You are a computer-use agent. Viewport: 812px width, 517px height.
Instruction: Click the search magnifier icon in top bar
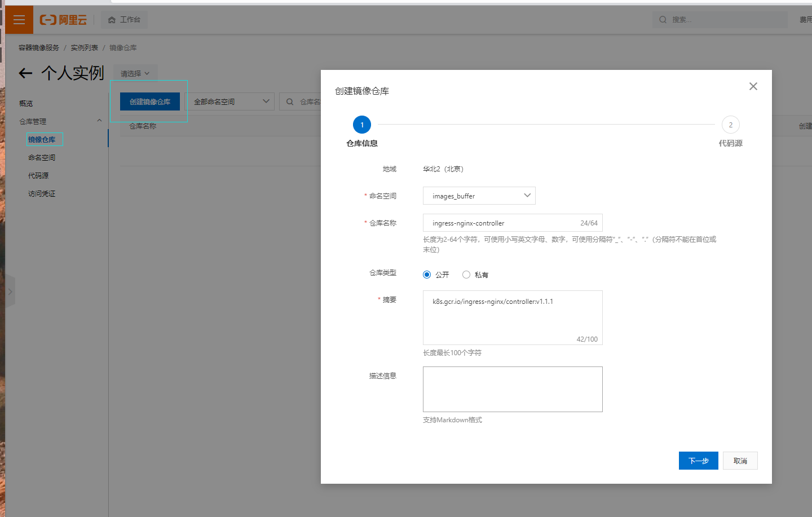(x=663, y=20)
